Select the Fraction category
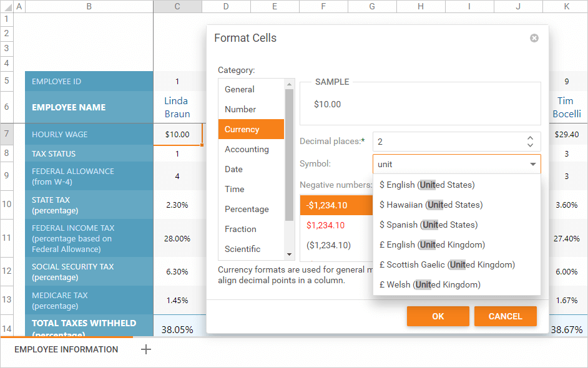Screen dimensions: 588x368 point(252,229)
